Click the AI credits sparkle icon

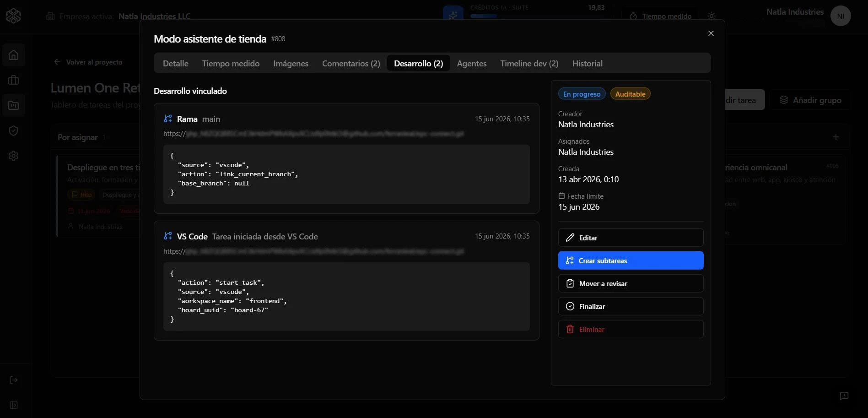(x=453, y=15)
